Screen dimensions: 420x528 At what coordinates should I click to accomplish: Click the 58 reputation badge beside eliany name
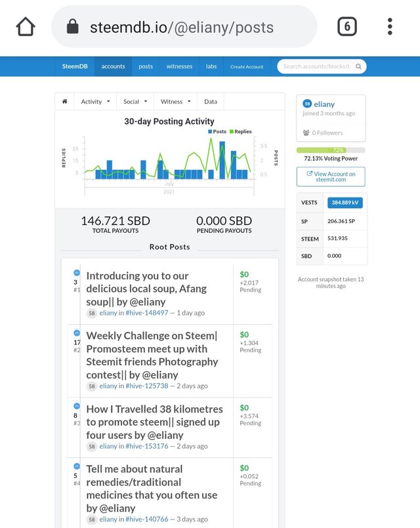pos(307,104)
